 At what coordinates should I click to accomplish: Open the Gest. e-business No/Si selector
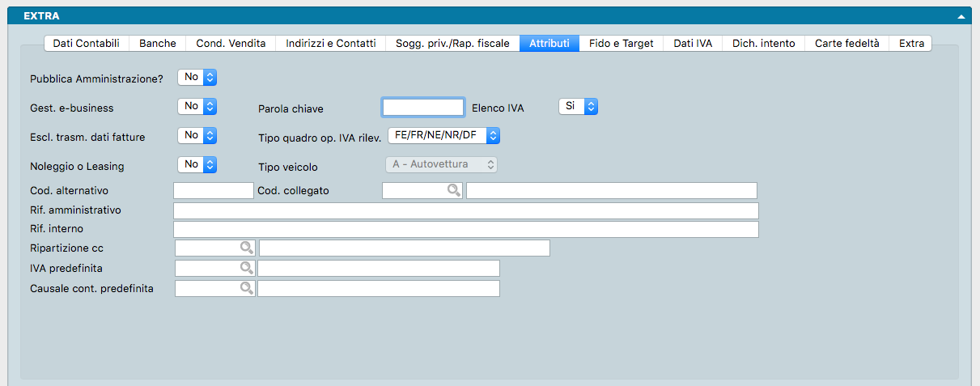tap(197, 107)
